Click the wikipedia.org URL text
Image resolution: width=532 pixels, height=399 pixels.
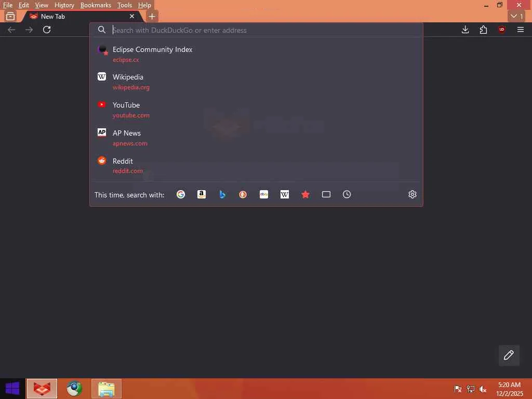coord(131,87)
